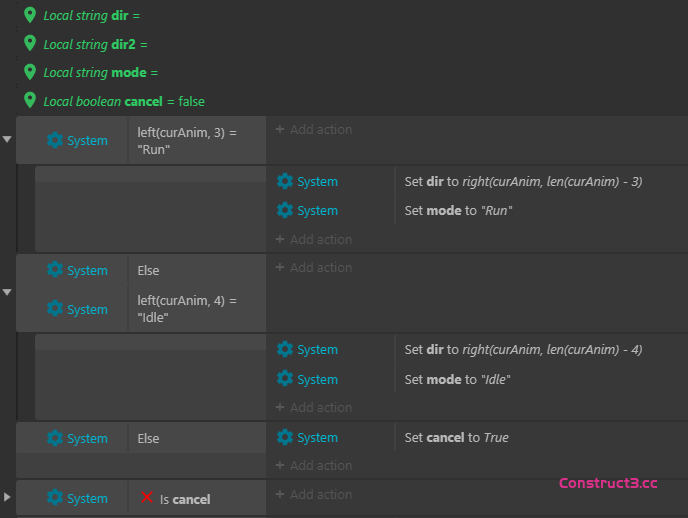Click Add action beside Is cancel condition

coord(314,495)
